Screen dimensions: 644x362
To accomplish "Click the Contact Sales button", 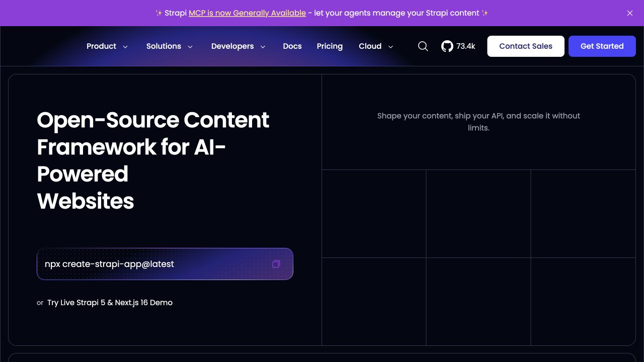I will pos(526,46).
